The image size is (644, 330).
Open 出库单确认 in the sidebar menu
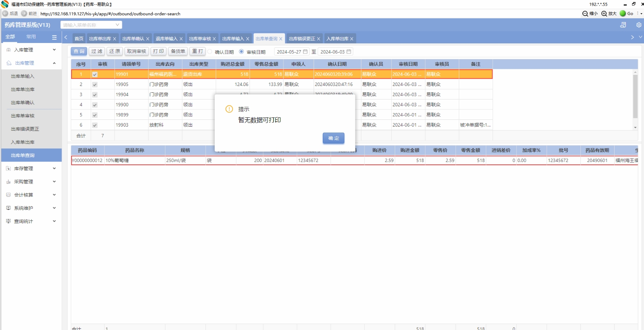pyautogui.click(x=23, y=102)
